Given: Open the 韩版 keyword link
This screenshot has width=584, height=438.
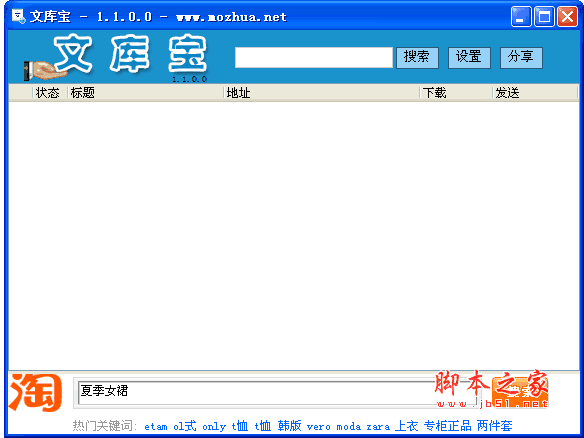Looking at the screenshot, I should [x=289, y=426].
